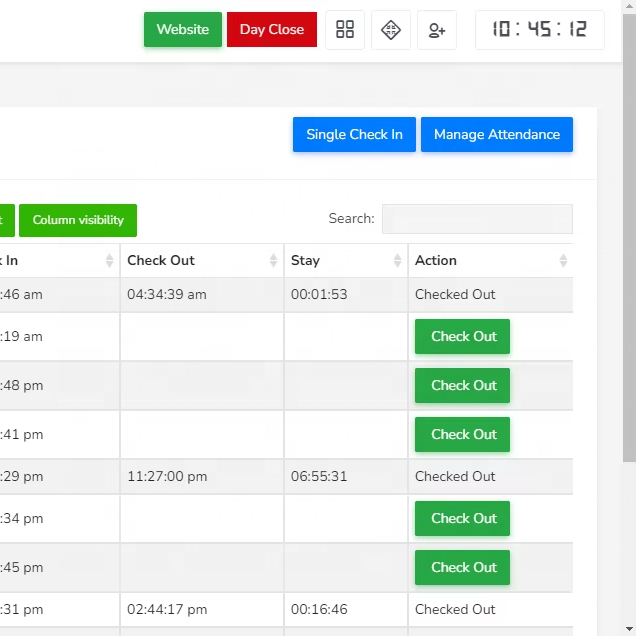Click the Website button
Viewport: 636px width, 636px height.
tap(183, 30)
